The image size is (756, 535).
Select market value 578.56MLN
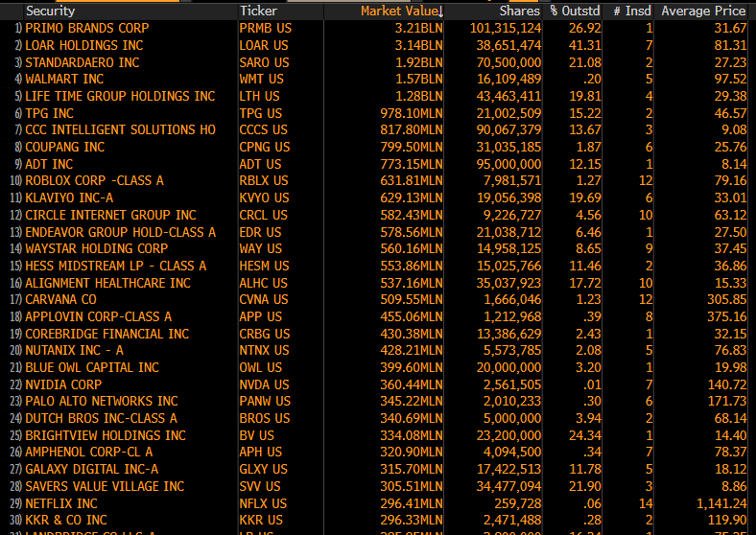click(412, 232)
